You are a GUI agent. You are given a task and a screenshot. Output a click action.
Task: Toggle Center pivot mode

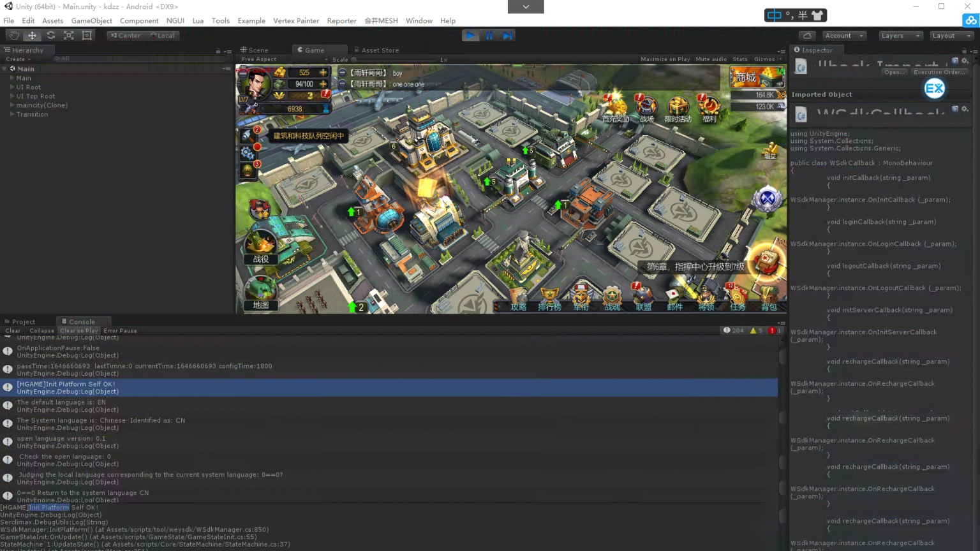pos(126,36)
